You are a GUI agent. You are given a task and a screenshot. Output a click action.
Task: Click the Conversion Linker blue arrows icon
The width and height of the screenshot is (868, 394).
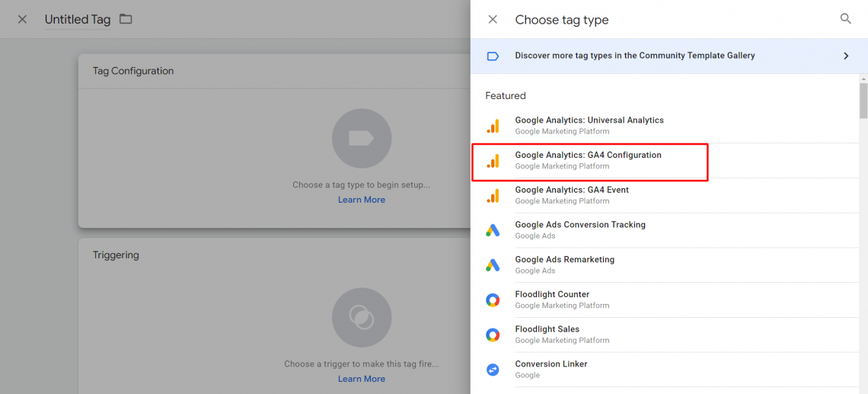493,370
